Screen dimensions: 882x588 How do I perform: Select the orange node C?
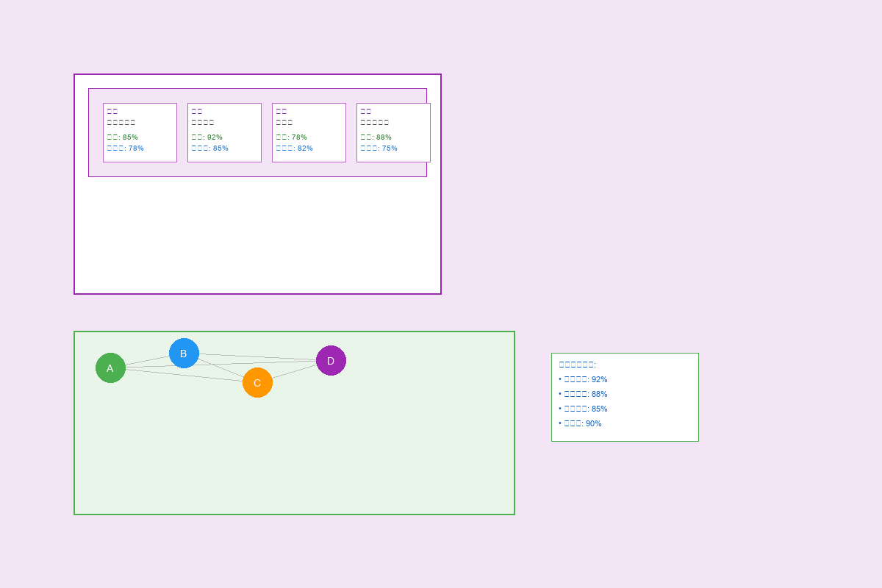(257, 383)
